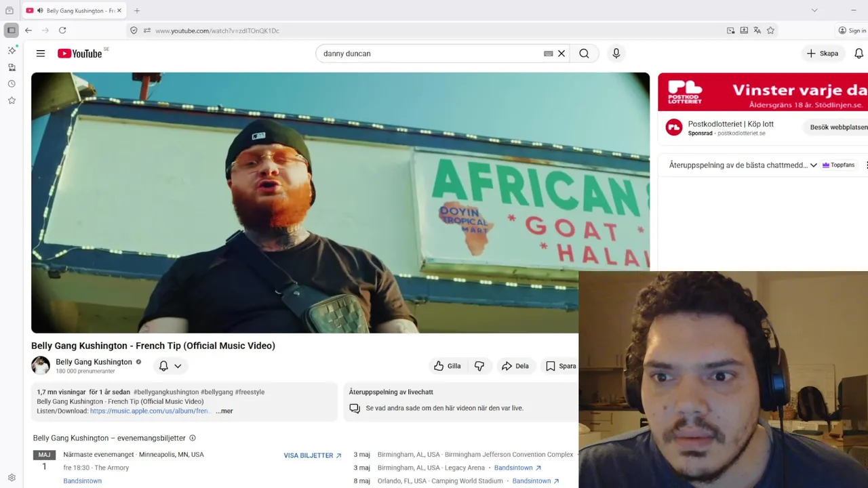Click the picture-in-picture address bar icon
The width and height of the screenshot is (868, 488).
[x=730, y=30]
